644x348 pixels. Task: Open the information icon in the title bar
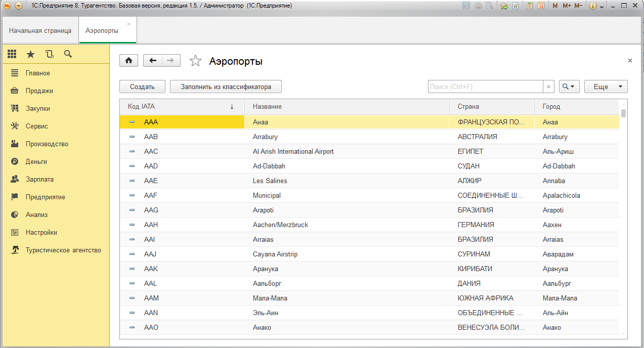point(593,6)
